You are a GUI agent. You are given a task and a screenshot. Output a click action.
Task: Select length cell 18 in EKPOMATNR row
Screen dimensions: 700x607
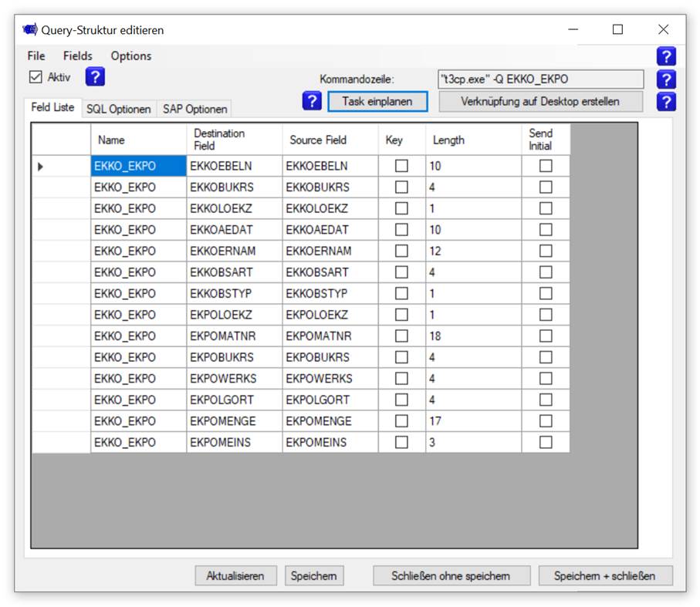tap(474, 336)
